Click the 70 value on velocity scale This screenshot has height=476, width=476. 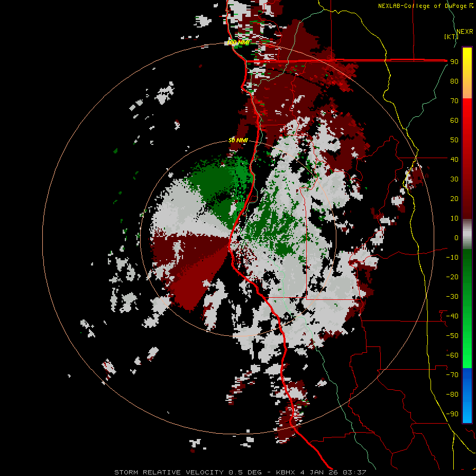454,101
